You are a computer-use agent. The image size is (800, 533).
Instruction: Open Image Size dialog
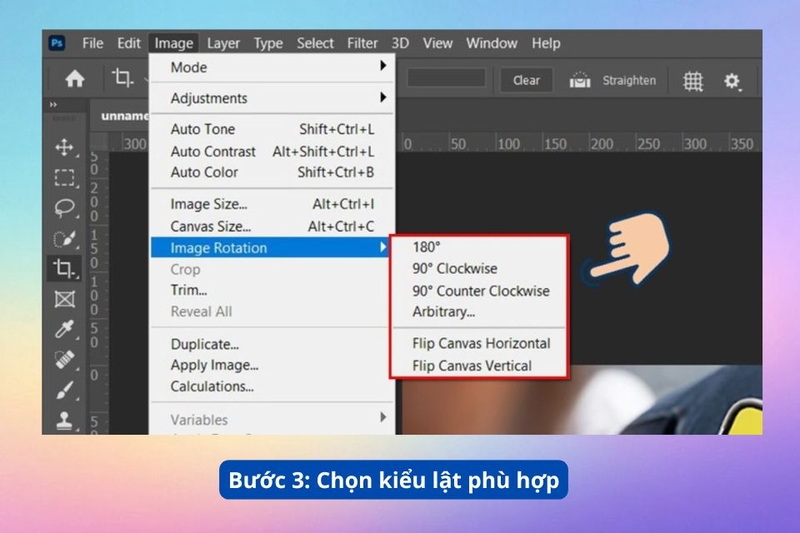(x=272, y=204)
